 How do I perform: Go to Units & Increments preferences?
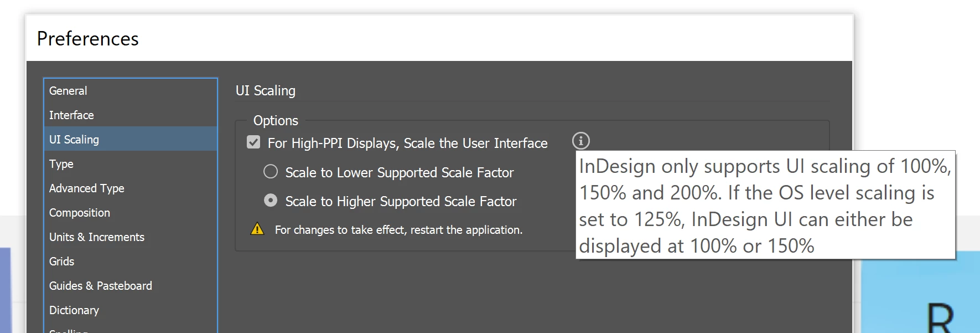tap(131, 237)
